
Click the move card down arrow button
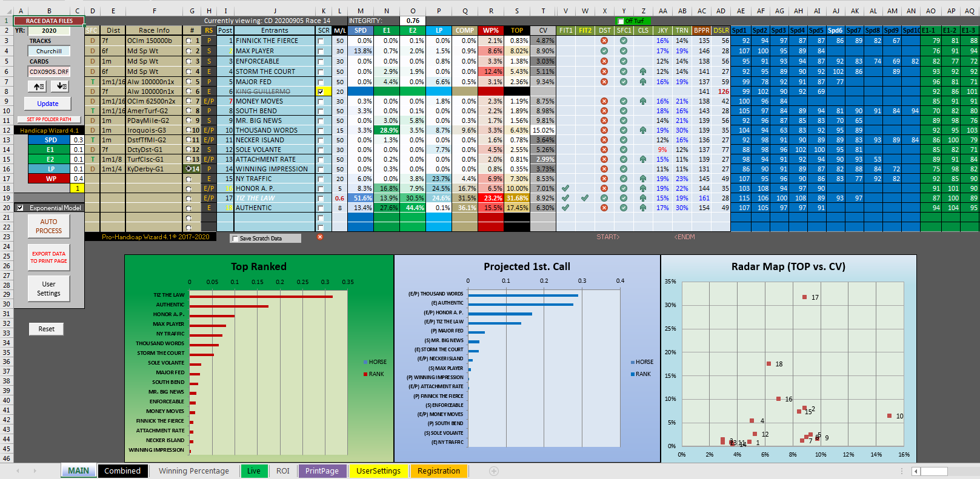[59, 87]
